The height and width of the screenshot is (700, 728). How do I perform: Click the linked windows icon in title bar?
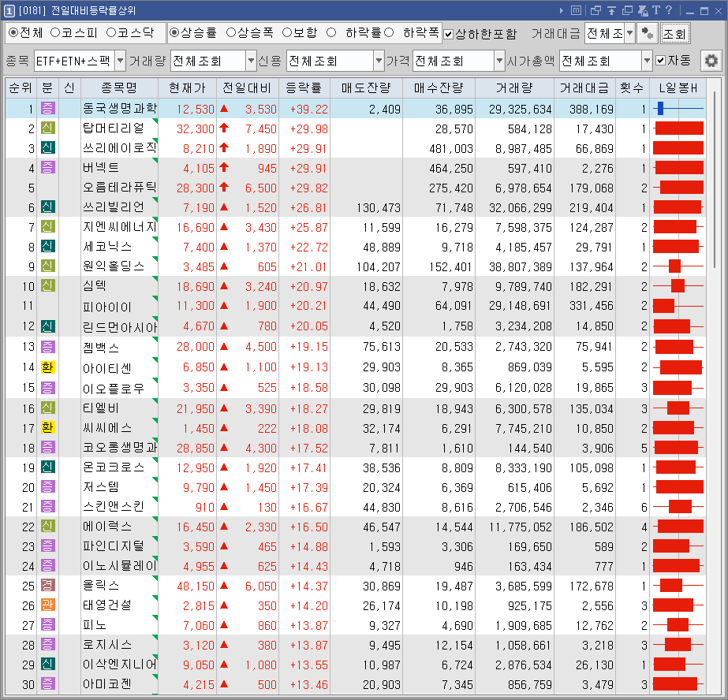(x=595, y=10)
